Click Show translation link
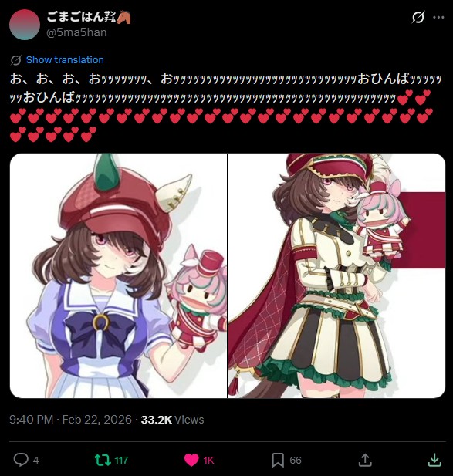Image resolution: width=453 pixels, height=476 pixels. pos(65,60)
